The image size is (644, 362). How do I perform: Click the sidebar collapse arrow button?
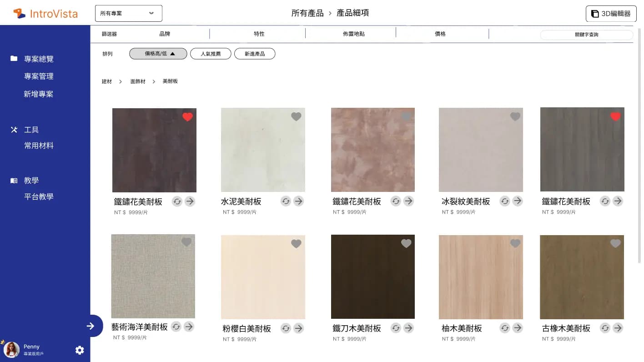[91, 326]
